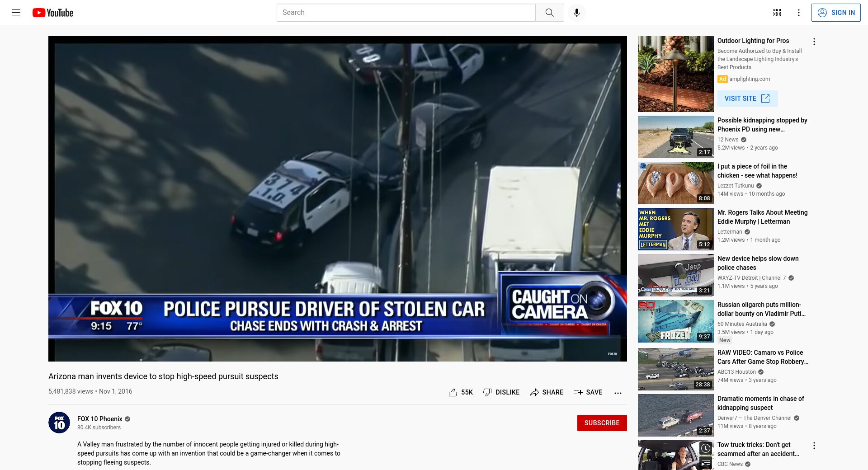This screenshot has width=868, height=470.
Task: Activate voice search microphone
Action: pos(576,13)
